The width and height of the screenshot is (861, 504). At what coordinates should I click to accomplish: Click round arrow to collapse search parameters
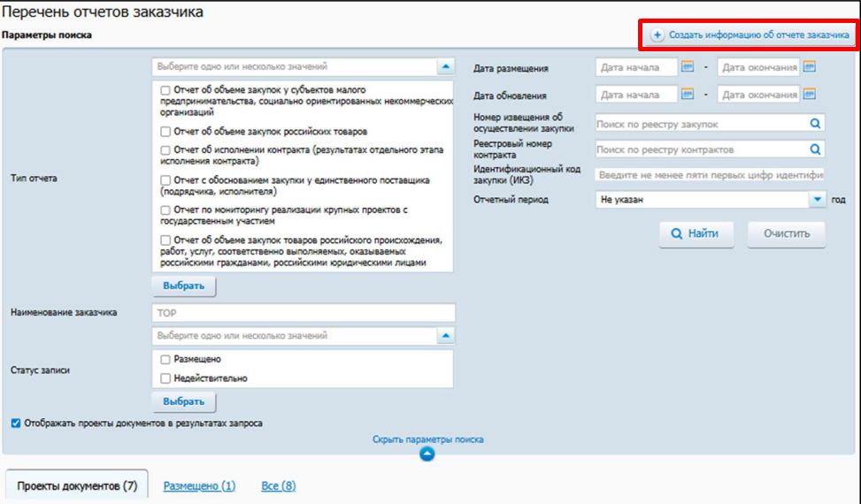click(x=427, y=454)
